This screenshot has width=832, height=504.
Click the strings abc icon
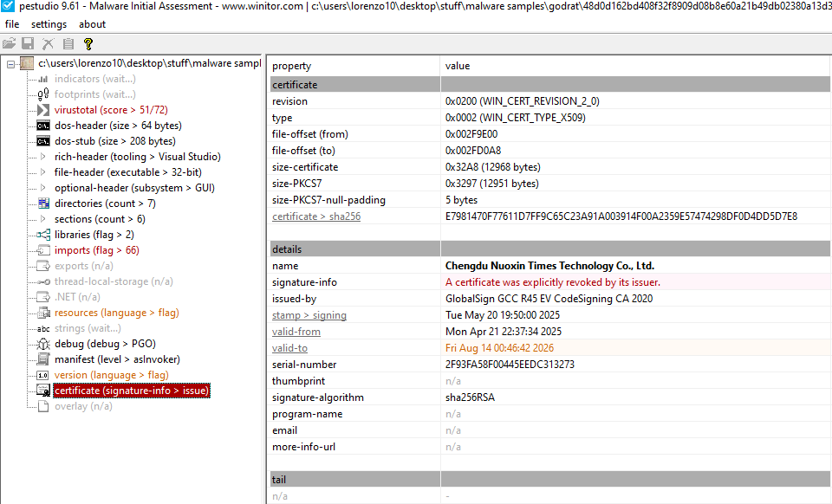point(43,328)
